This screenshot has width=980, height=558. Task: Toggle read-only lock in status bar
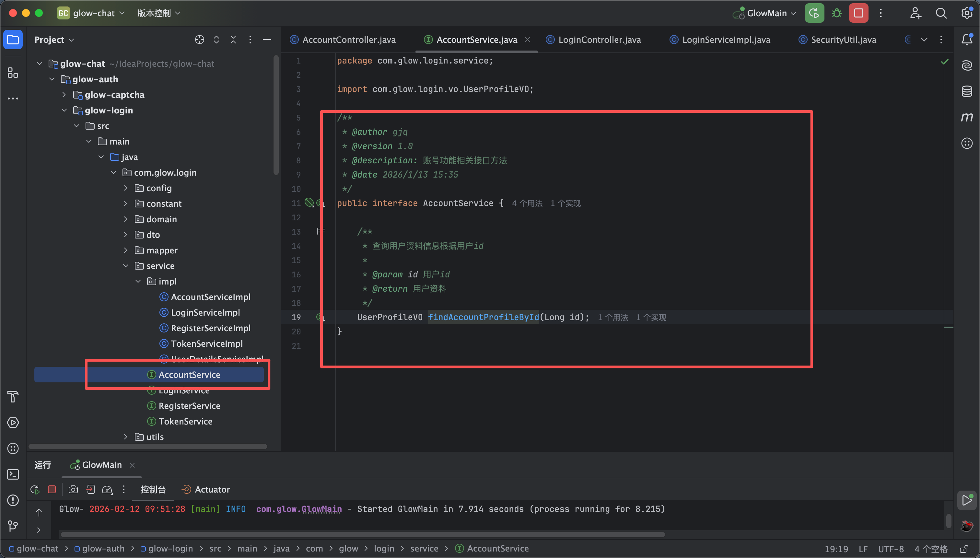(x=964, y=549)
